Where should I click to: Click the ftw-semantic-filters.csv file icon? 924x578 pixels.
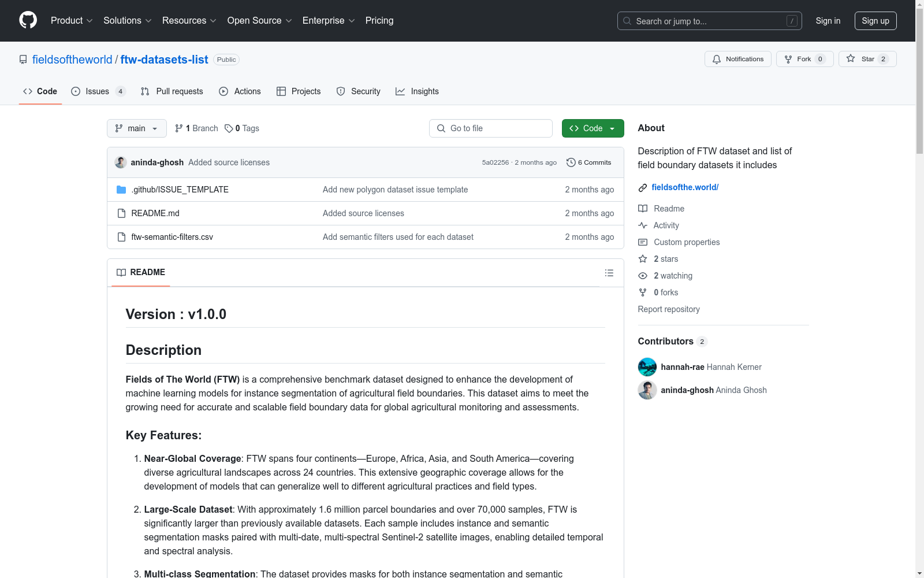point(121,237)
